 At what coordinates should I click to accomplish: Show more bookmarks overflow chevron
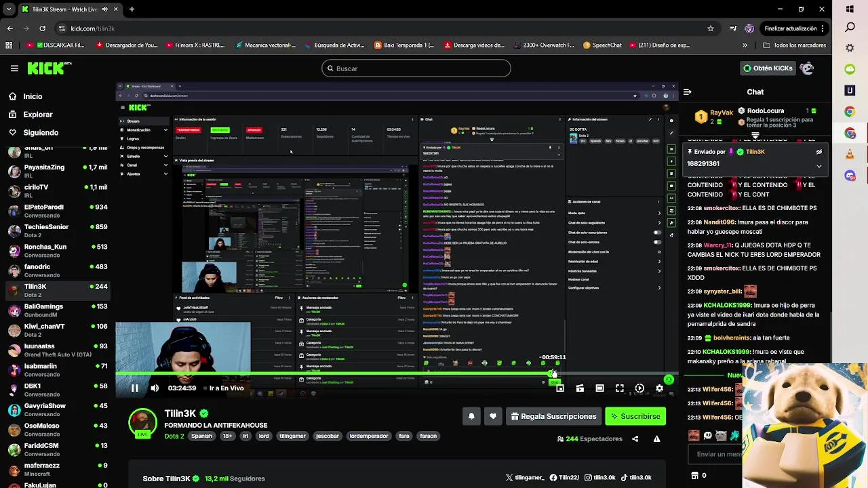click(745, 45)
